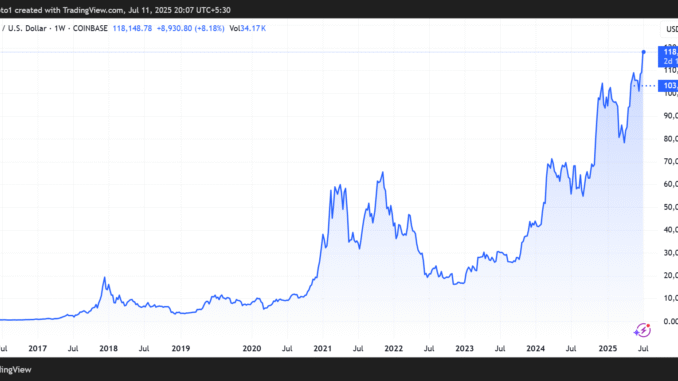Viewport: 678px width, 381px height.
Task: Click the 60,0 price axis label
Action: coord(671,184)
